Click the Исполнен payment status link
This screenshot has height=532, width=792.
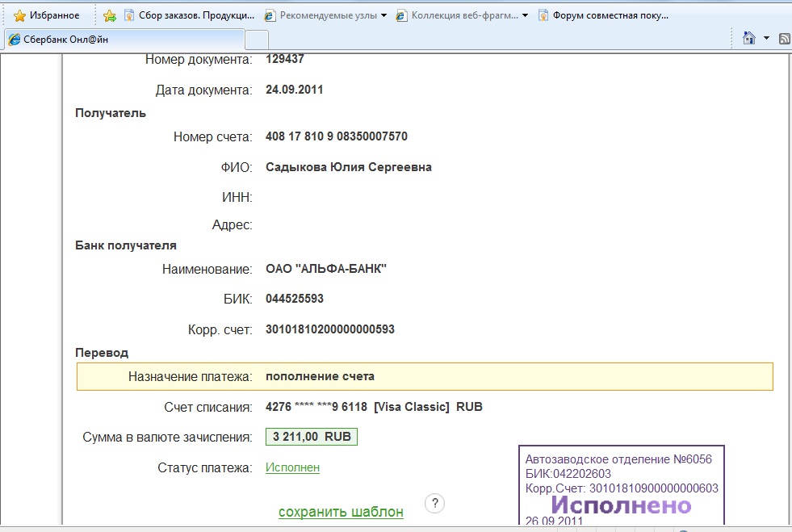pos(292,467)
